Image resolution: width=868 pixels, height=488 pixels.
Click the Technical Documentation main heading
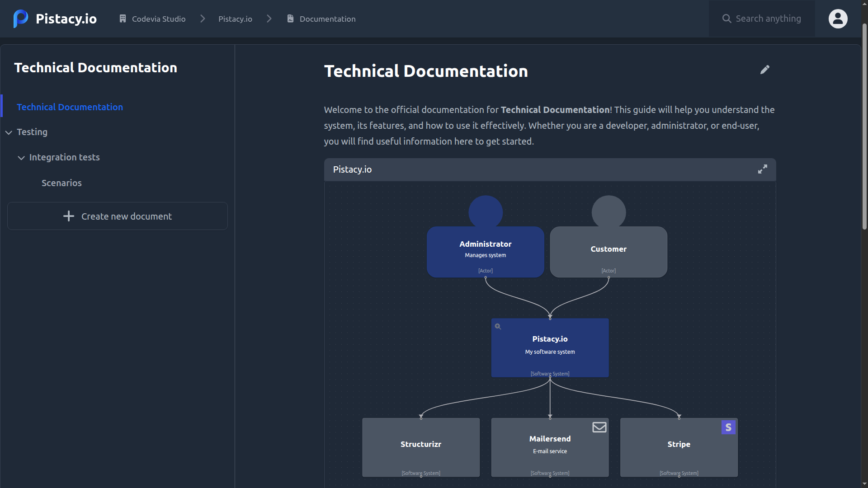426,71
